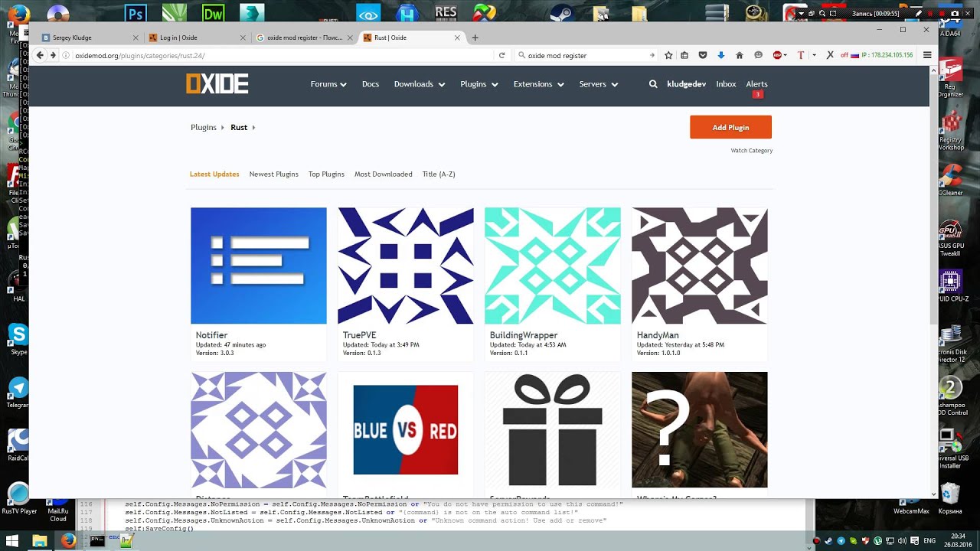Open the TruePVE plugin title link
This screenshot has height=551, width=980.
coord(359,335)
